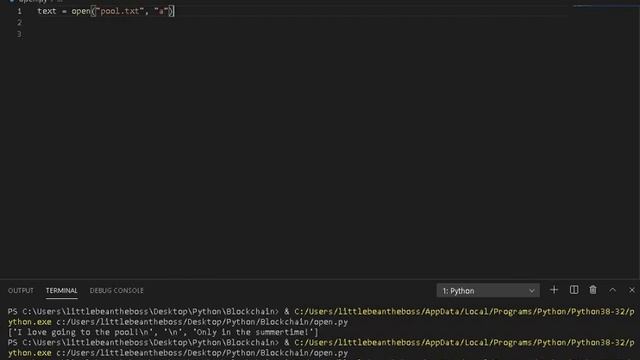
Task: Click the 'text' variable in line 1
Action: coord(47,11)
